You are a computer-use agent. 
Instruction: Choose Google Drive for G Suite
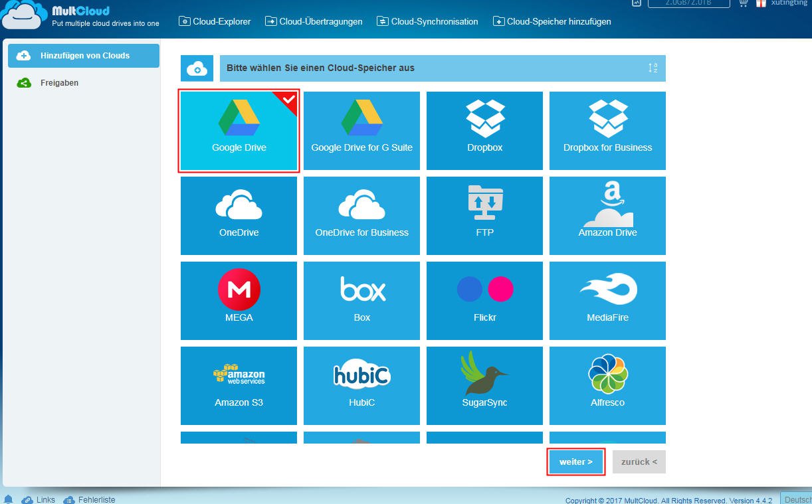coord(361,131)
